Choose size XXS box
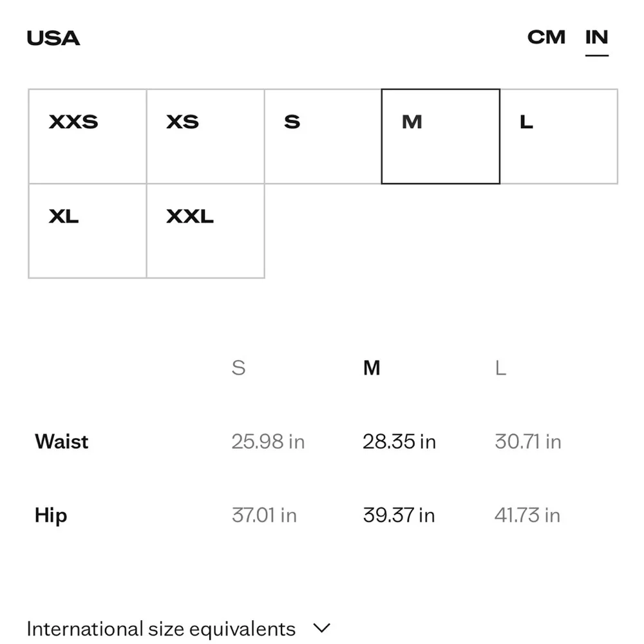Screen dimensions: 644x644 88,137
